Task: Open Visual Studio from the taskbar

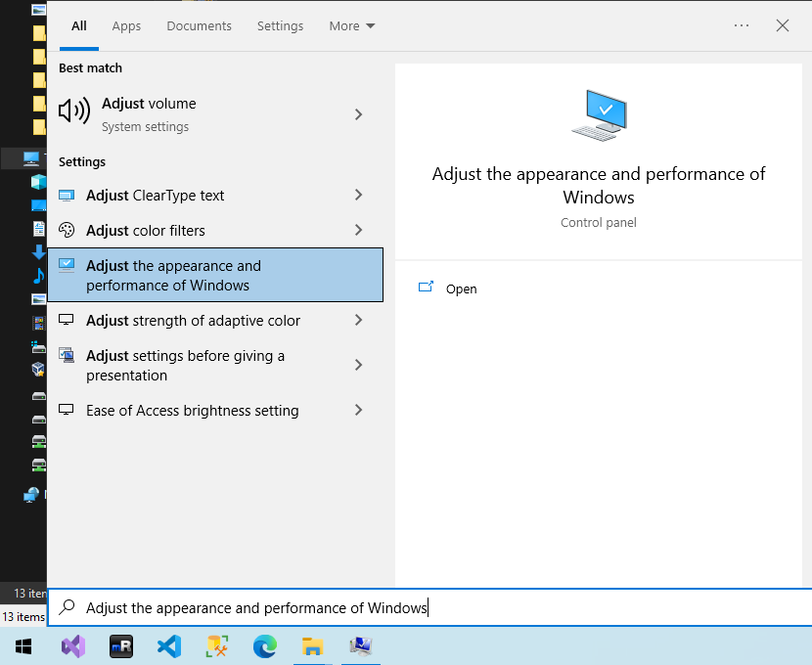Action: [73, 646]
